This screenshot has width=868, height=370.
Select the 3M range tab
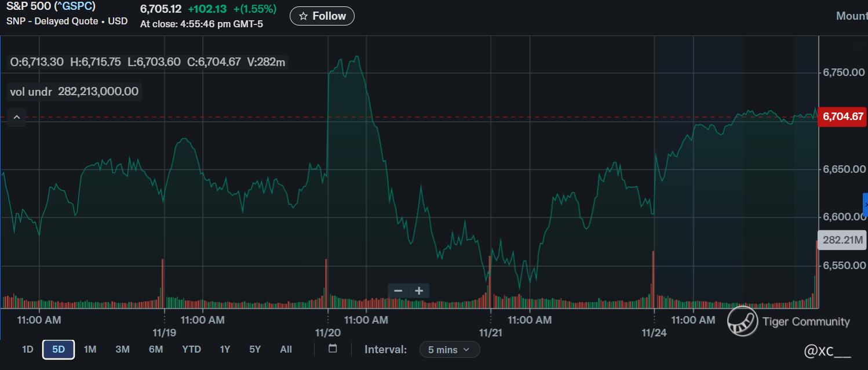tap(122, 350)
